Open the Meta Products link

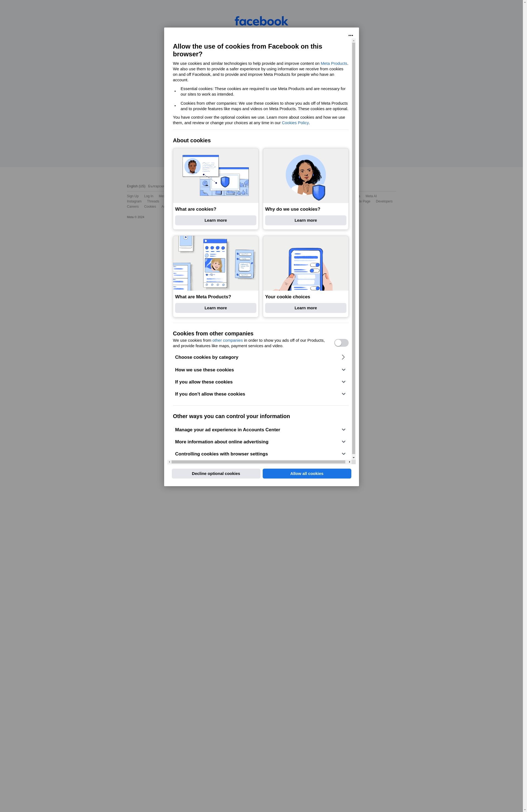pyautogui.click(x=333, y=63)
